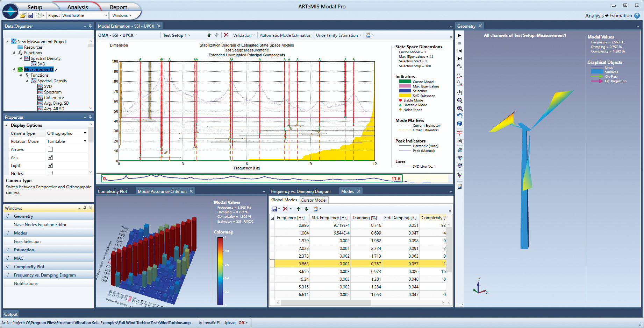Toggle the Light checkbox

[50, 165]
